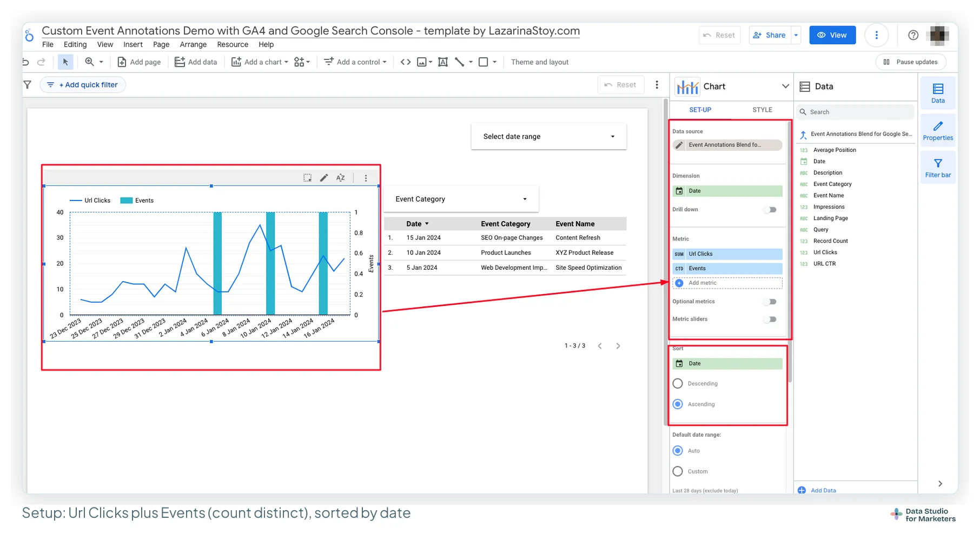
Task: Click the user account avatar
Action: pyautogui.click(x=939, y=35)
